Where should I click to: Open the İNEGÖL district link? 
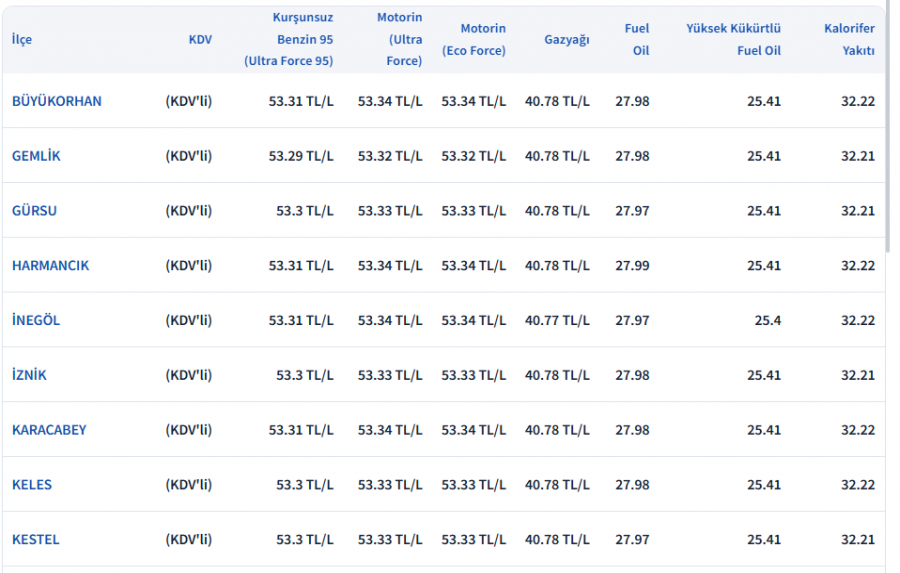pyautogui.click(x=36, y=321)
